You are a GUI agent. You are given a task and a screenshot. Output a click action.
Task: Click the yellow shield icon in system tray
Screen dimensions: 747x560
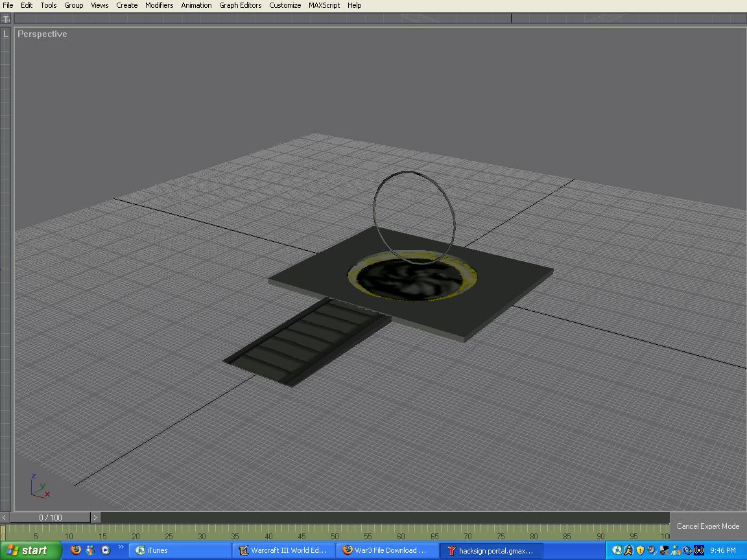click(640, 550)
